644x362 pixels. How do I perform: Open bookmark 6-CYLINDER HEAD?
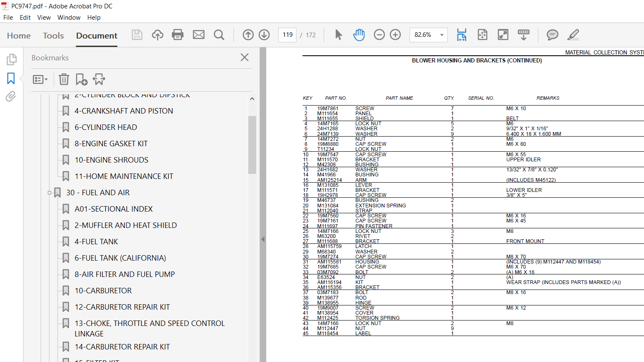106,127
